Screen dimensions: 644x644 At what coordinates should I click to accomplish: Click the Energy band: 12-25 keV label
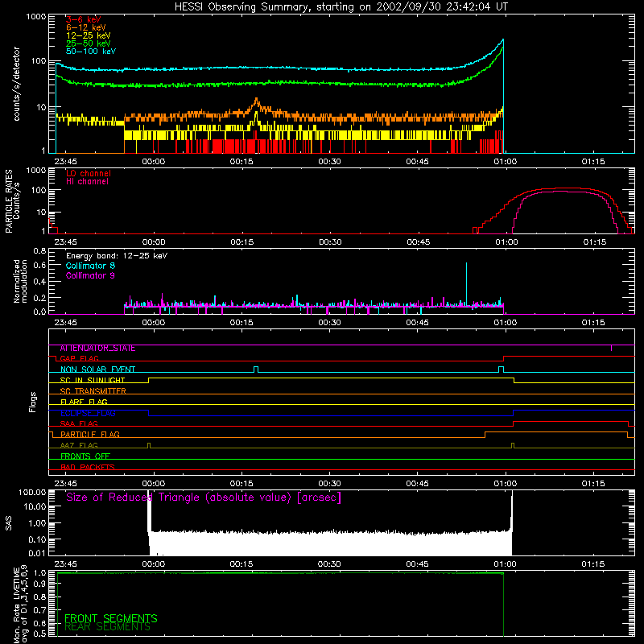(x=117, y=256)
